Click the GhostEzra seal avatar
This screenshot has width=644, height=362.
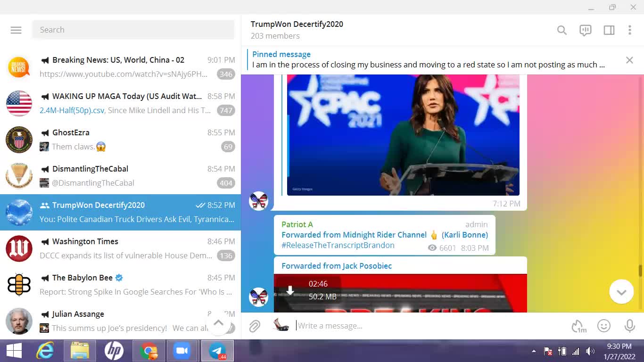(x=19, y=140)
